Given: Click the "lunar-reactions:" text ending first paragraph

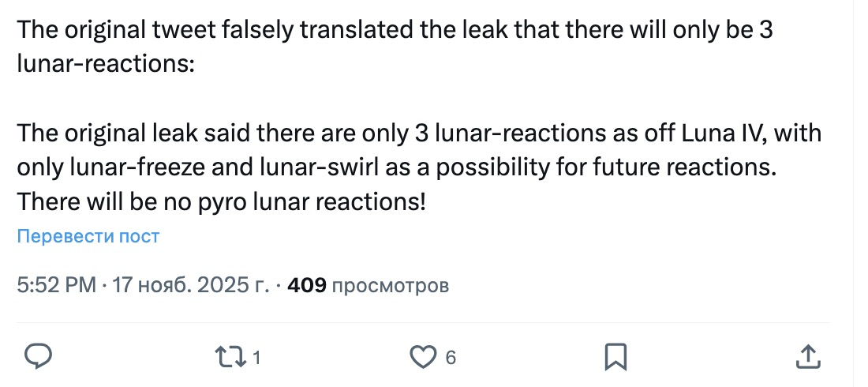Looking at the screenshot, I should tap(105, 65).
